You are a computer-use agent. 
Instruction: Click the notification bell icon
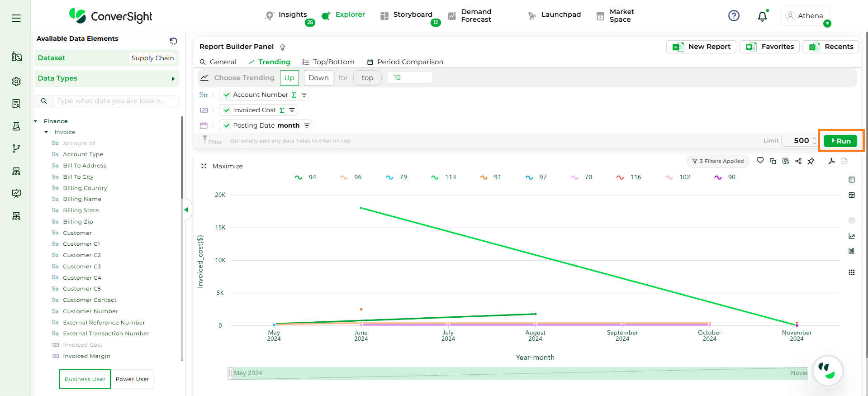point(762,16)
